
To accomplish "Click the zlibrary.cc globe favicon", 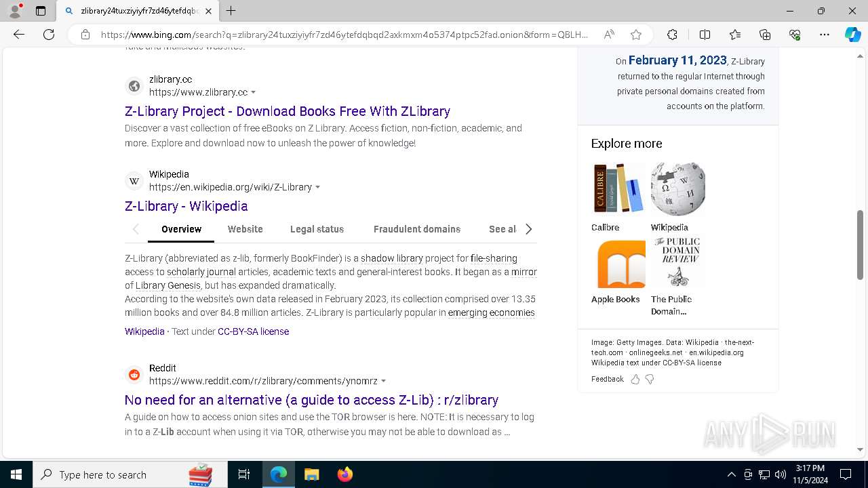I will coord(134,86).
